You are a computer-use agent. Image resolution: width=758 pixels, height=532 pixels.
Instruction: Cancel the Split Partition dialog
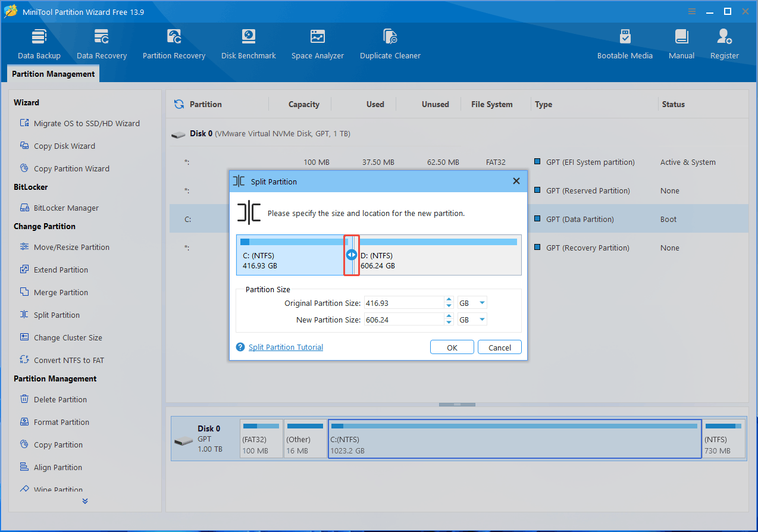pyautogui.click(x=500, y=348)
